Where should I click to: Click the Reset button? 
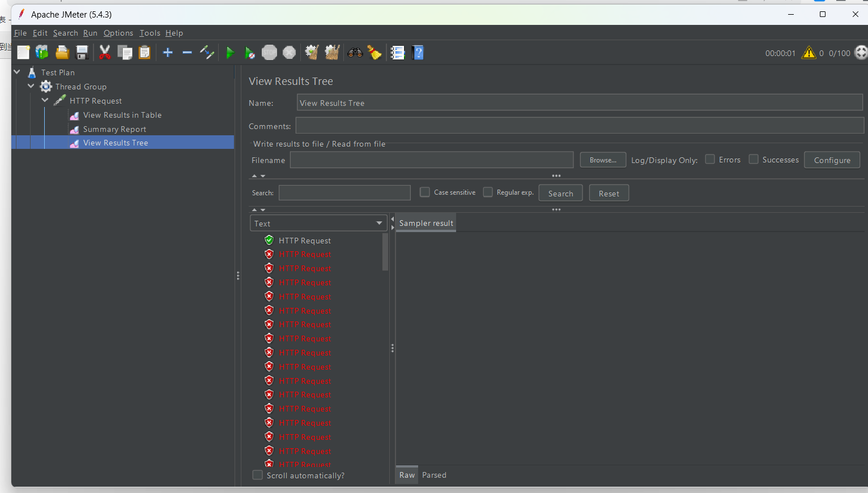(609, 193)
